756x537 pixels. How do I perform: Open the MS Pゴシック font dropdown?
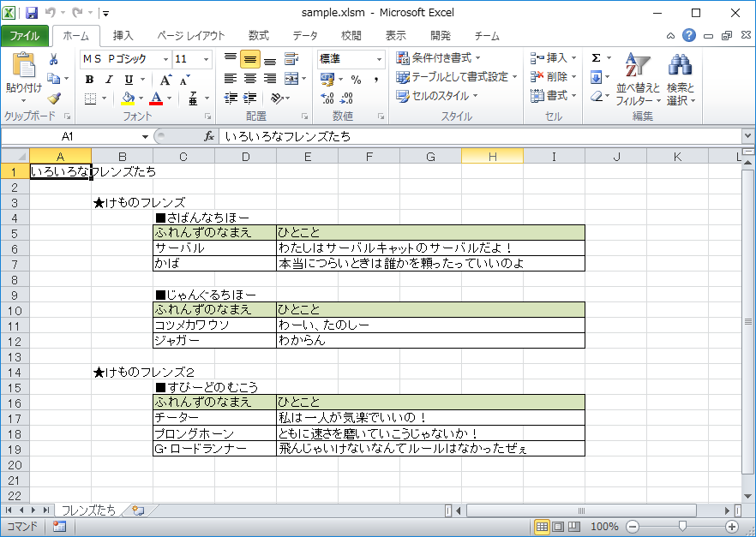pyautogui.click(x=165, y=58)
